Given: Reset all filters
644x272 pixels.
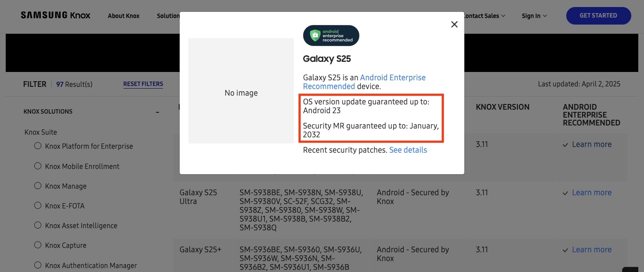Looking at the screenshot, I should [x=143, y=84].
